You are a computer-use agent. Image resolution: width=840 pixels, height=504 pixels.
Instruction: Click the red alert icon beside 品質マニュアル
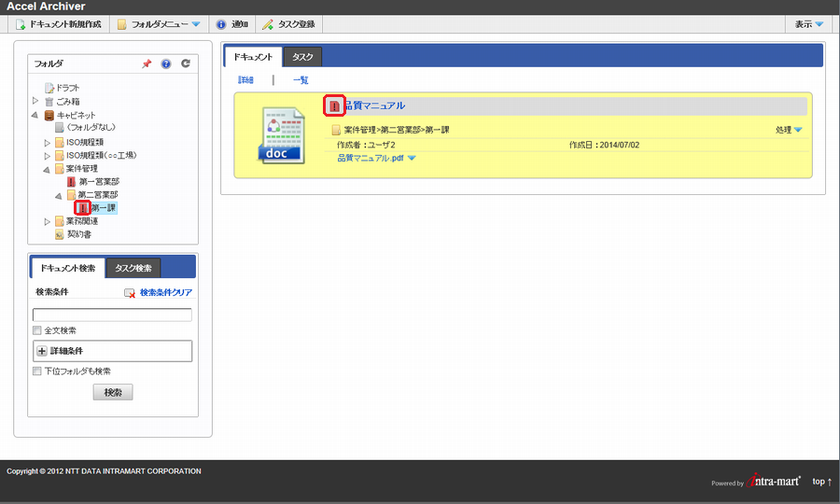click(x=334, y=106)
